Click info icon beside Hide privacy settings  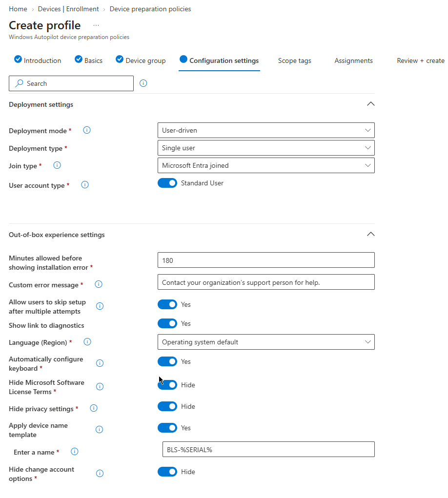[93, 408]
